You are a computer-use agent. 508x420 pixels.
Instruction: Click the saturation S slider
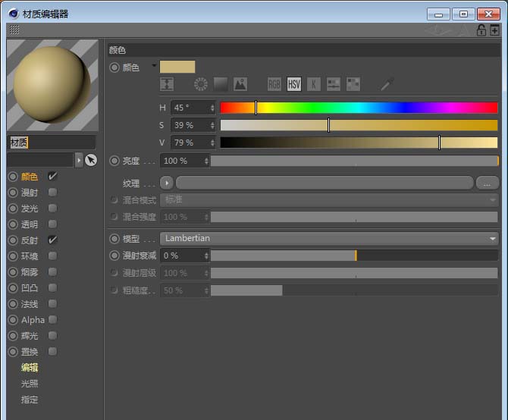[359, 125]
